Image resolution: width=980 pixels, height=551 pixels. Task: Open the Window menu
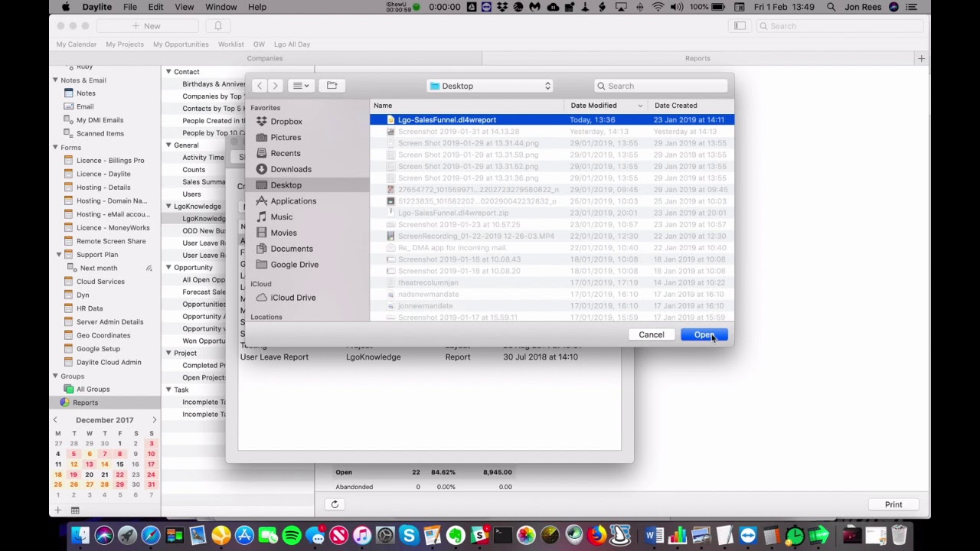tap(221, 7)
